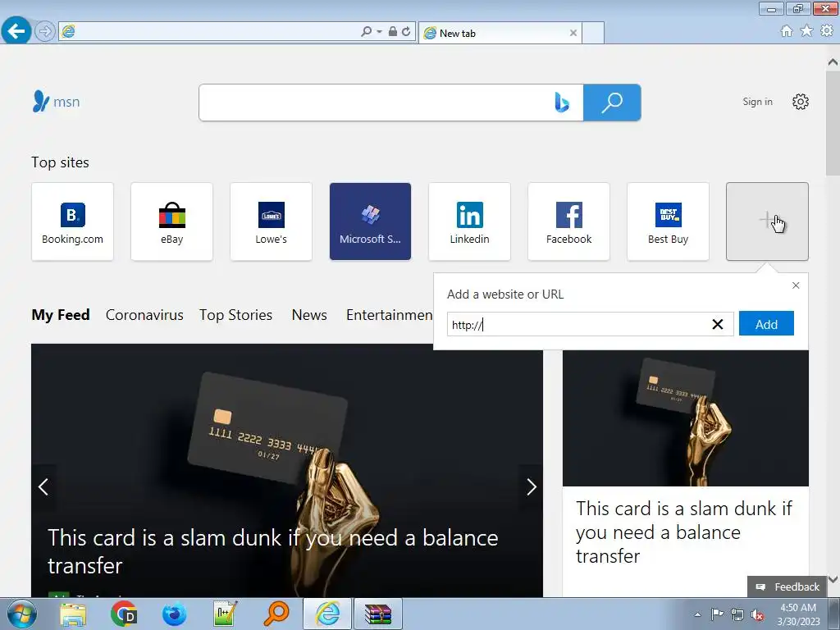
Task: Open side card balance transfer headline text
Action: click(683, 532)
